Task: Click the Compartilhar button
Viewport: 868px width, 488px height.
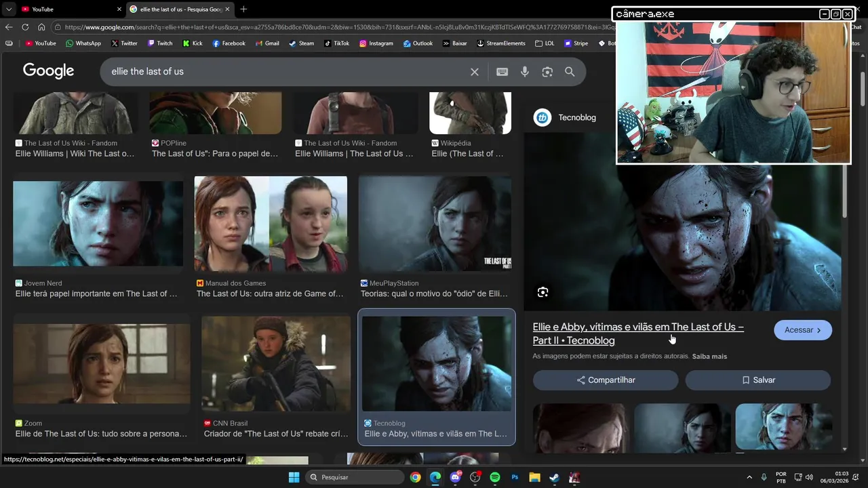Action: [606, 380]
